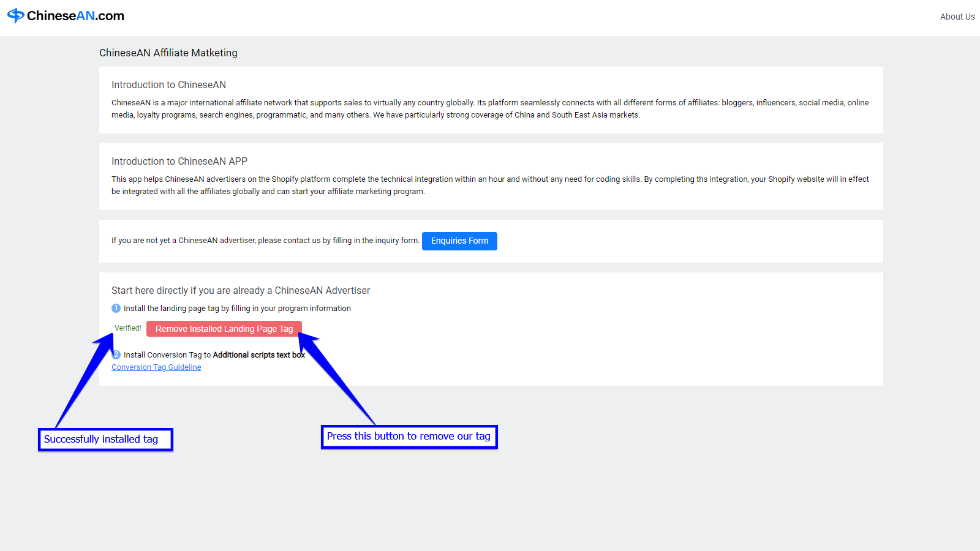
Task: Open the About Us link
Action: (957, 17)
